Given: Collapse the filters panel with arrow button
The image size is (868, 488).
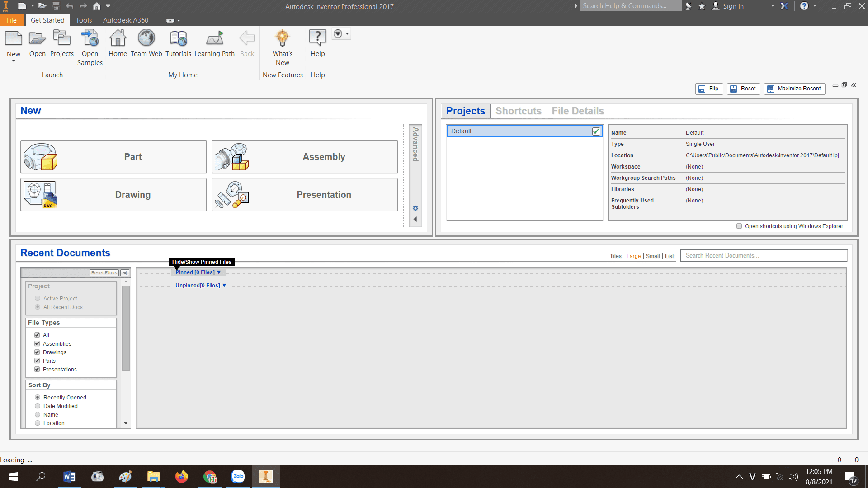Looking at the screenshot, I should pyautogui.click(x=125, y=273).
